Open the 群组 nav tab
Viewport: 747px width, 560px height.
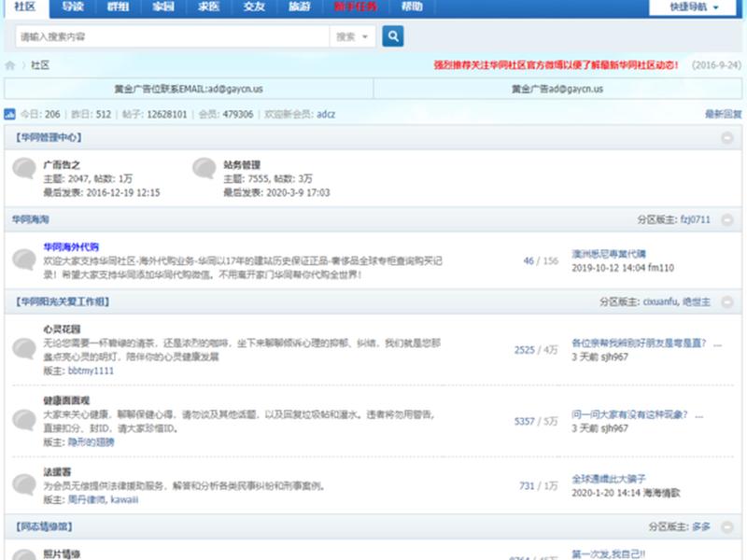119,7
